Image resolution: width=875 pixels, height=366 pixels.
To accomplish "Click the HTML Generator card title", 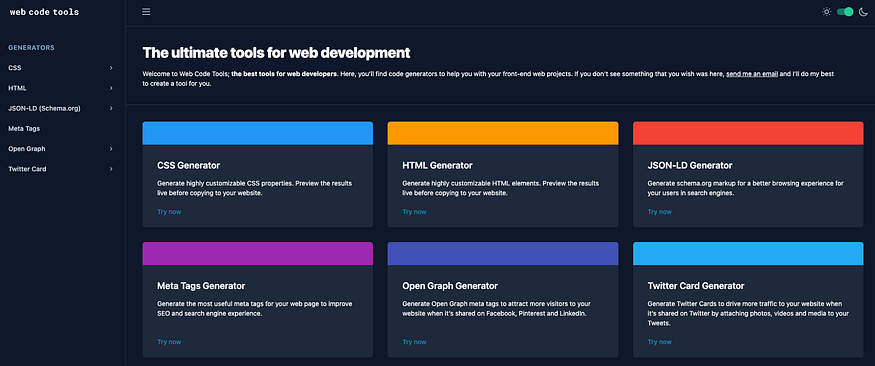I will [x=438, y=166].
